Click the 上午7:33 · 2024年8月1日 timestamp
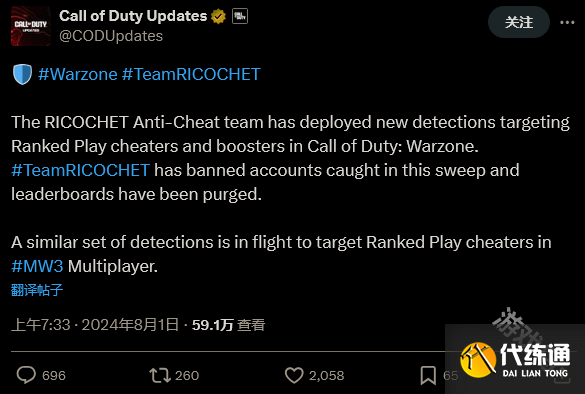Image resolution: width=585 pixels, height=394 pixels. (x=95, y=325)
